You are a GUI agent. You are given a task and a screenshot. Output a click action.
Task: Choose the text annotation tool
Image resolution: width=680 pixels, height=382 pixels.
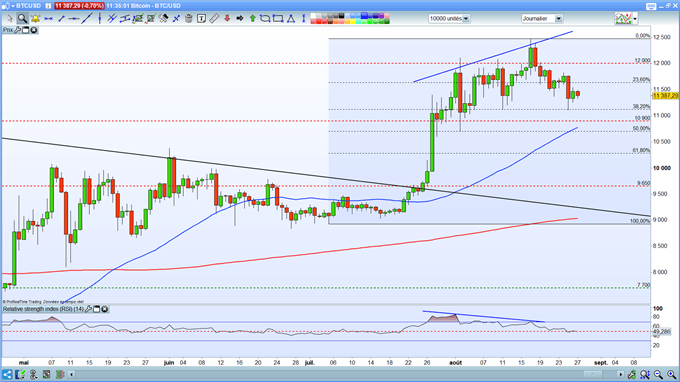201,18
